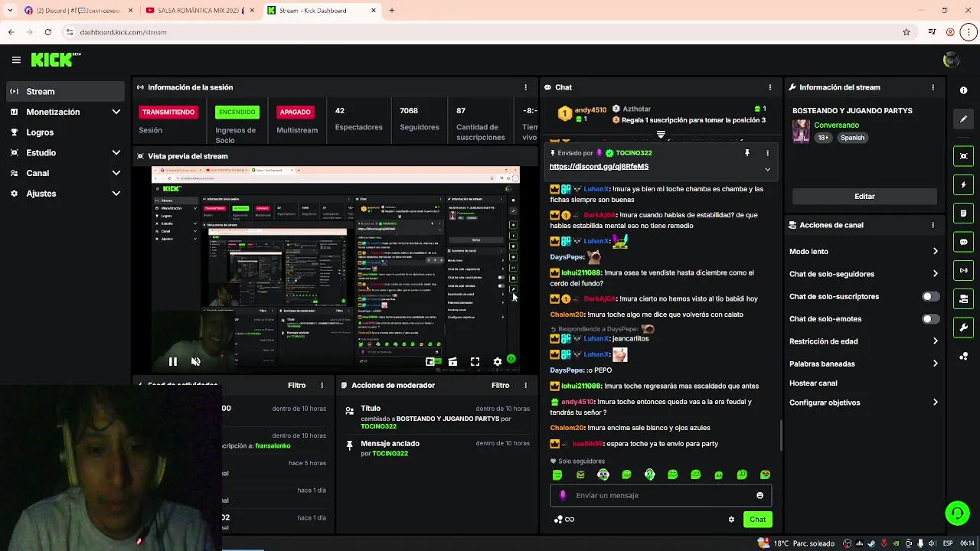Open a new browser tab
This screenshot has width=980, height=551.
pos(392,11)
